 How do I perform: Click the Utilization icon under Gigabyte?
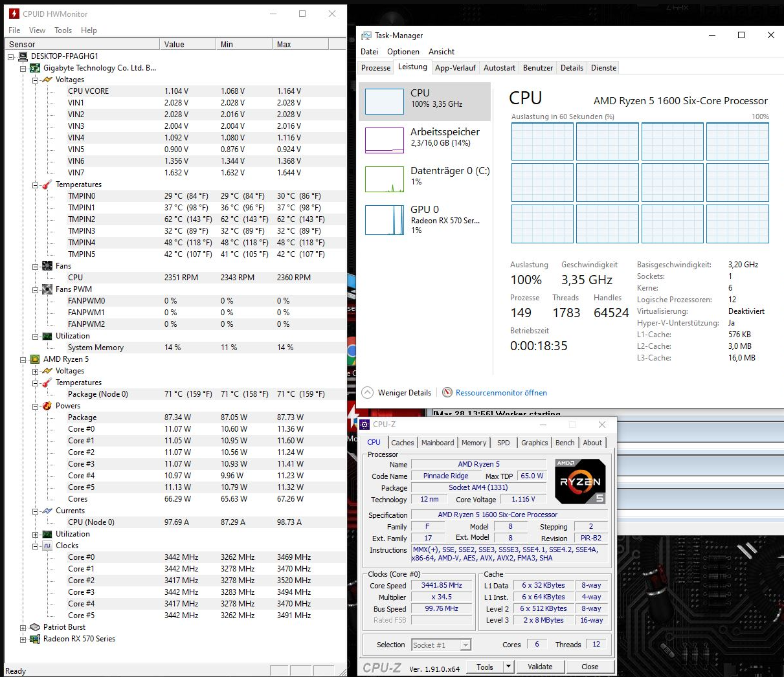point(47,336)
